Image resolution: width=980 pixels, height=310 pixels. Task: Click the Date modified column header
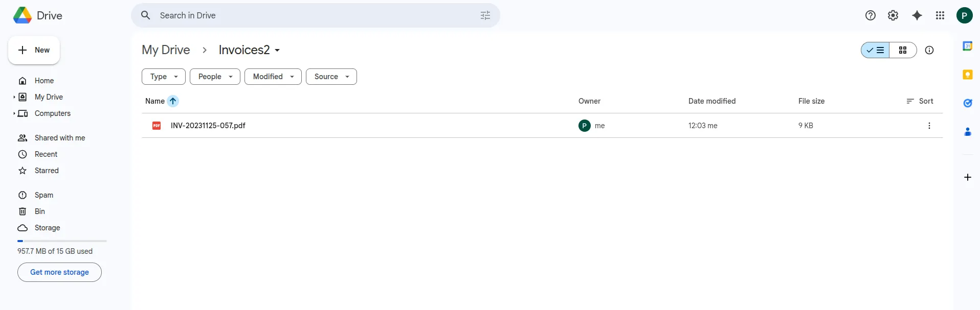[712, 101]
